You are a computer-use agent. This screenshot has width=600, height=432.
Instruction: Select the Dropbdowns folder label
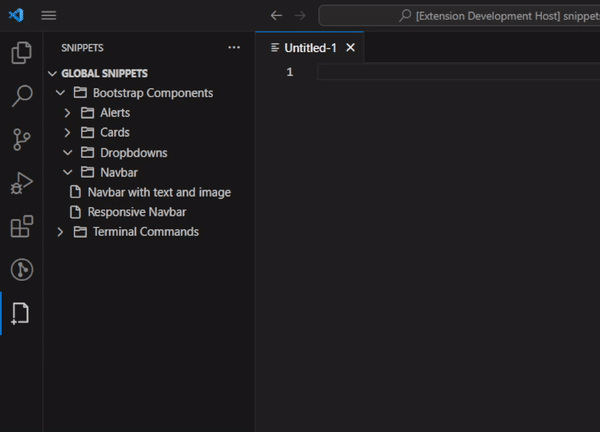click(134, 153)
